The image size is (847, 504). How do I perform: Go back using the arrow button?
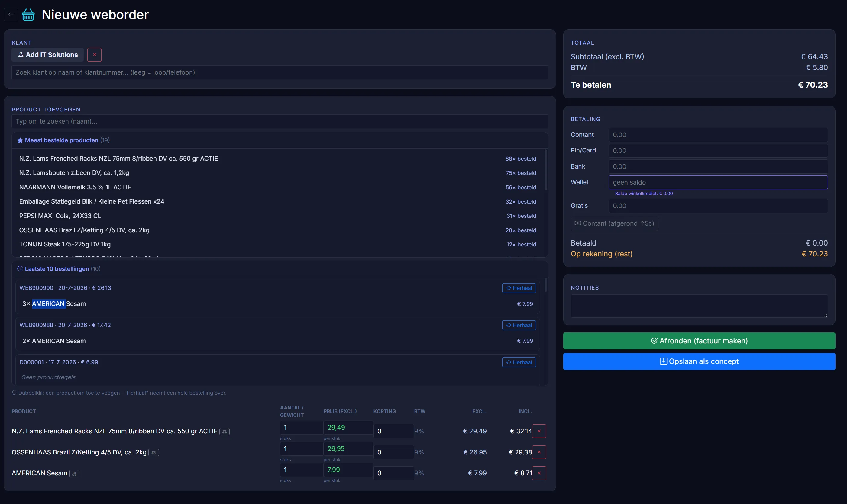click(x=11, y=14)
